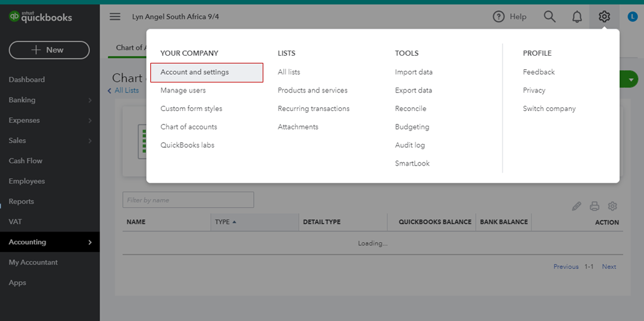Open Apps in sidebar

(x=18, y=283)
